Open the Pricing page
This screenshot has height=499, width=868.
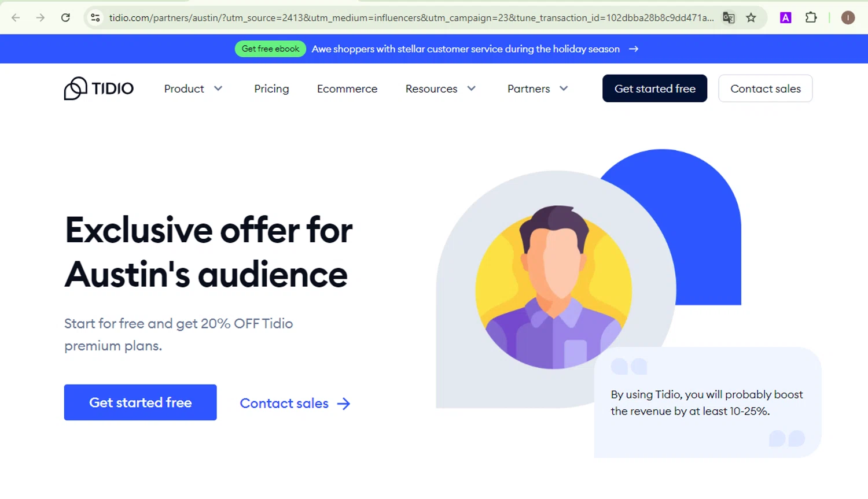[x=271, y=88]
